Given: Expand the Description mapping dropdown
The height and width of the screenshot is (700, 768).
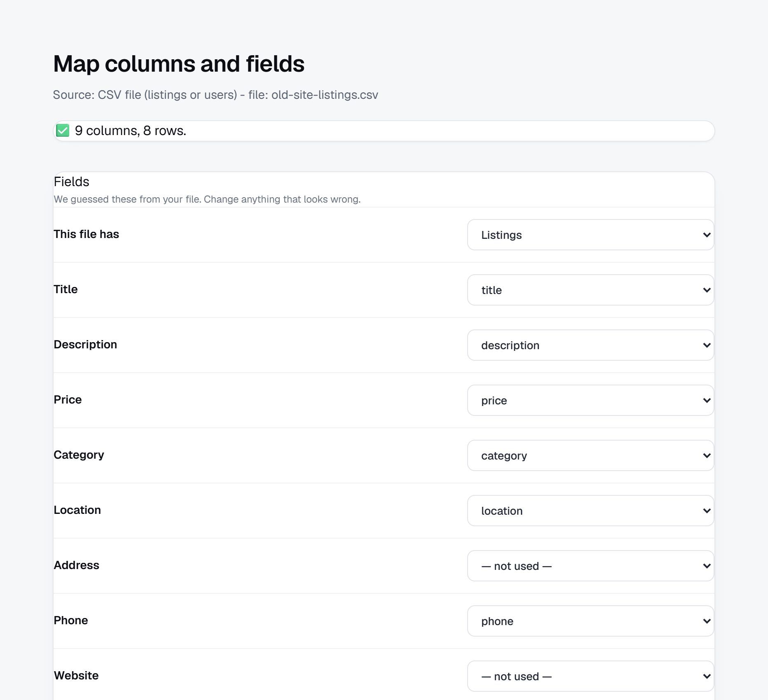Looking at the screenshot, I should 590,345.
